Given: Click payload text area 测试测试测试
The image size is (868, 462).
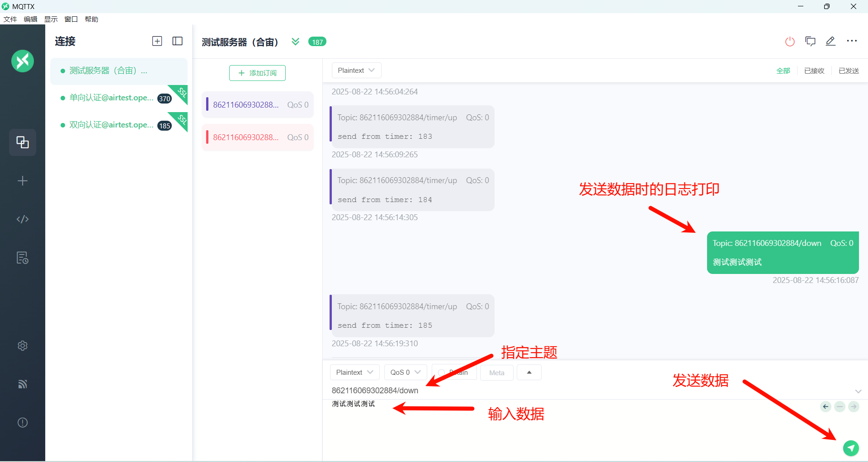Looking at the screenshot, I should (x=353, y=404).
